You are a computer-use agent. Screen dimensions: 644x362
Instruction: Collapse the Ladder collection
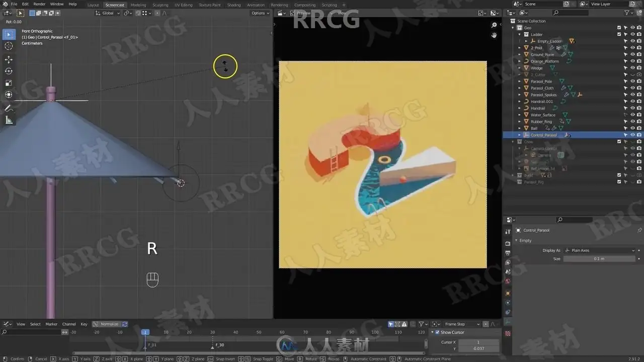(x=520, y=34)
